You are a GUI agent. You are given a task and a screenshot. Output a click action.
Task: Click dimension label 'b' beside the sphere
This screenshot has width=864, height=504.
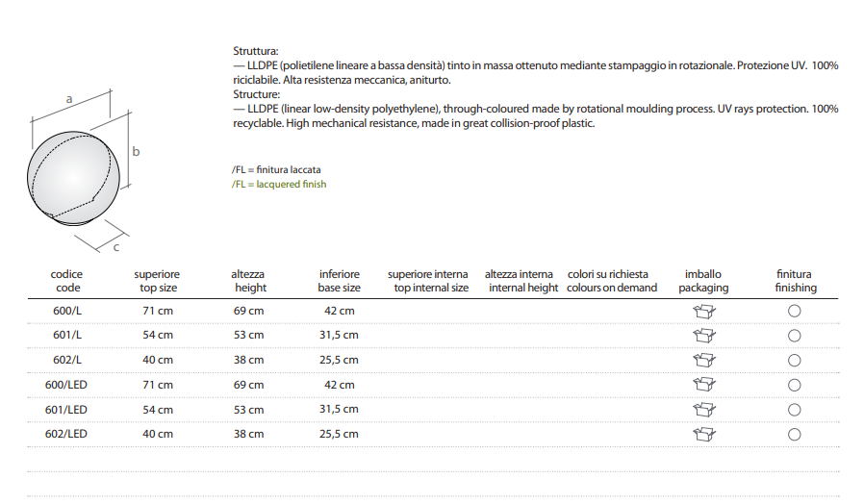point(137,151)
